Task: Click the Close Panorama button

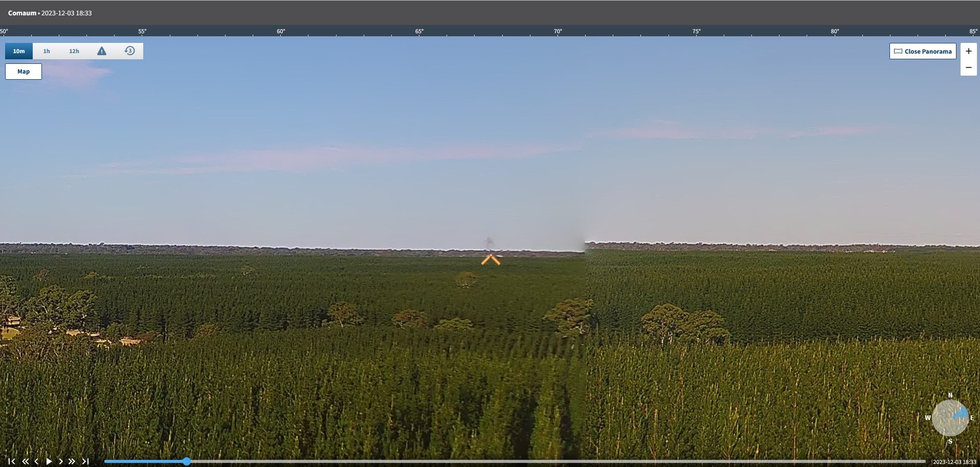Action: (x=923, y=52)
